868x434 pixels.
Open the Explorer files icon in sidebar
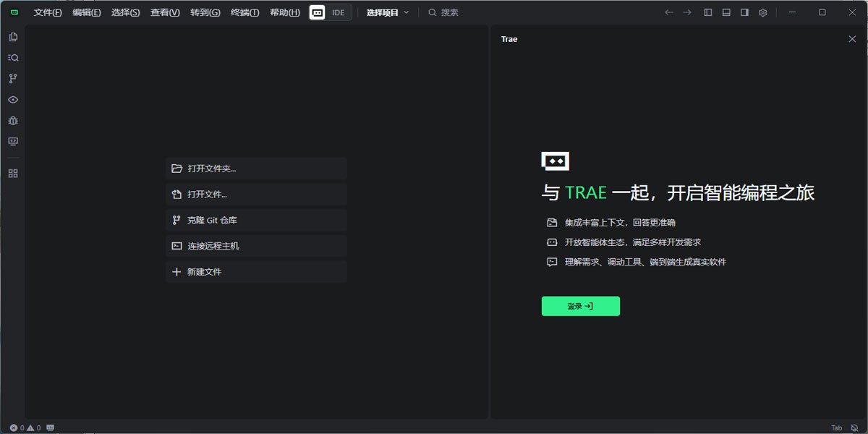tap(13, 37)
